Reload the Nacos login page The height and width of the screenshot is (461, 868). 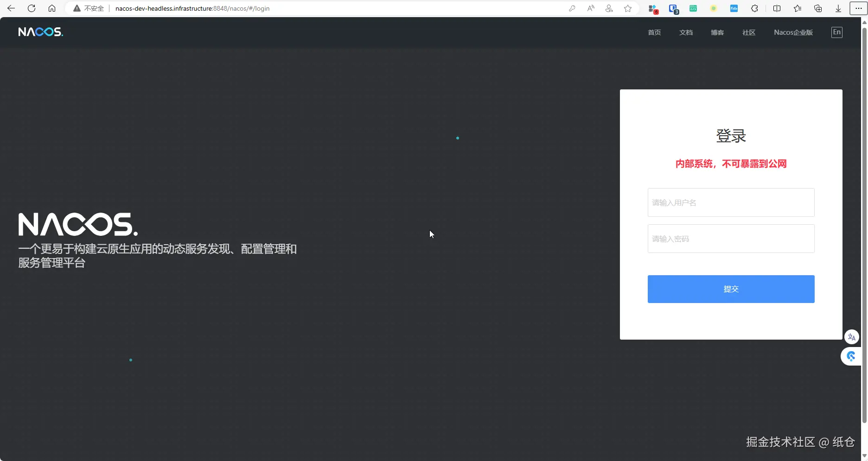click(x=32, y=8)
